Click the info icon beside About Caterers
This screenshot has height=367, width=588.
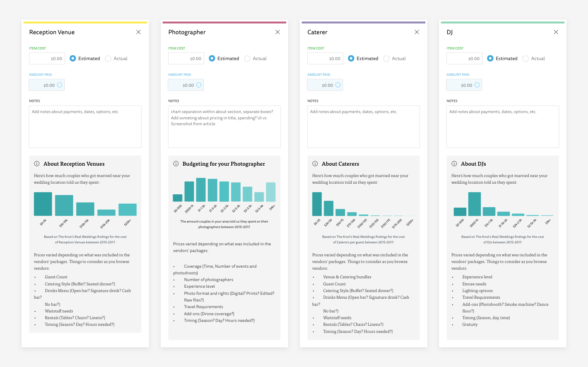click(x=315, y=164)
